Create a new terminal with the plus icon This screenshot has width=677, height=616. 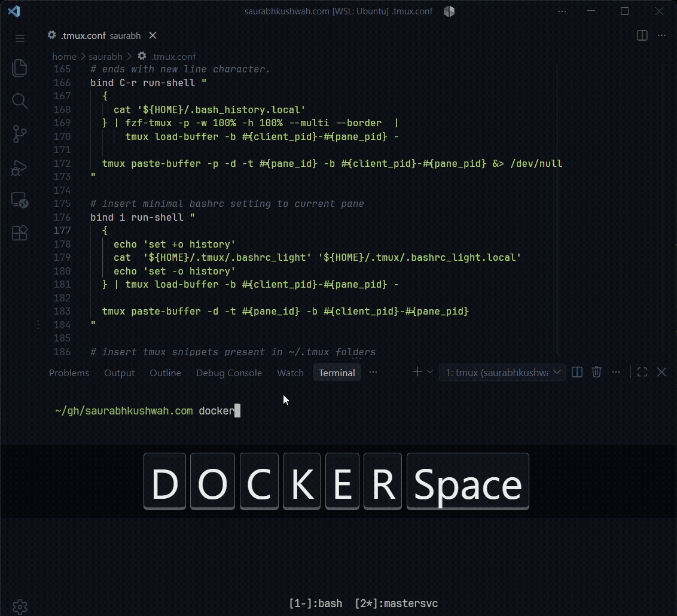[417, 372]
